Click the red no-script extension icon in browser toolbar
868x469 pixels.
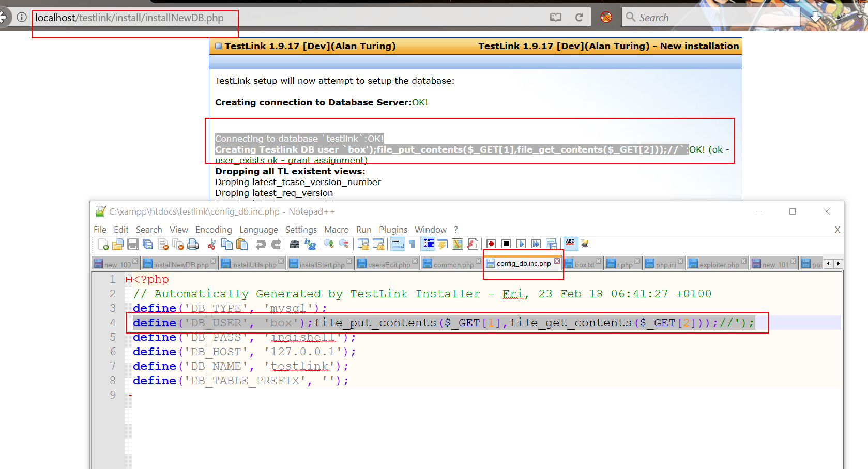point(606,17)
